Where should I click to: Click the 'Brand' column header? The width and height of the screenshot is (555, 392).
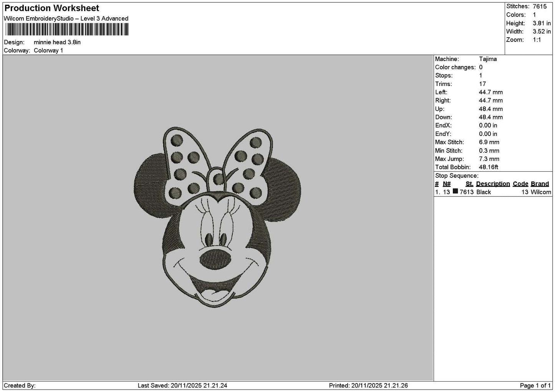pyautogui.click(x=540, y=184)
